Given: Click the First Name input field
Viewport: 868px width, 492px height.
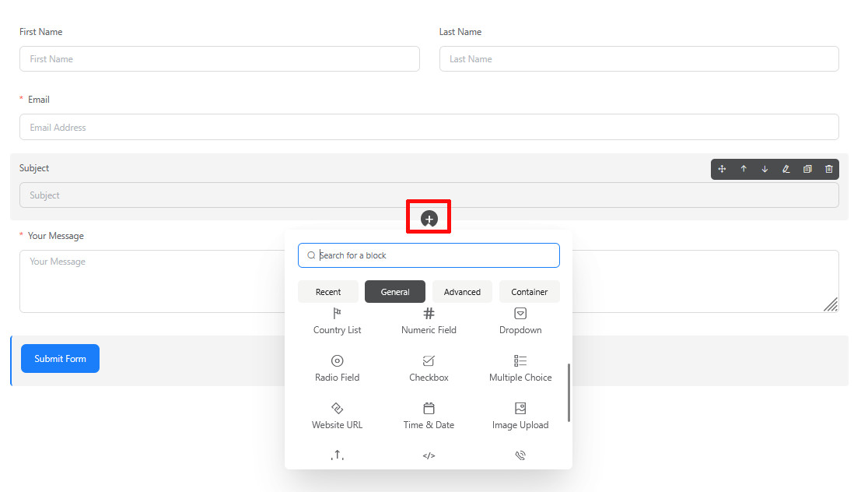Looking at the screenshot, I should tap(220, 58).
